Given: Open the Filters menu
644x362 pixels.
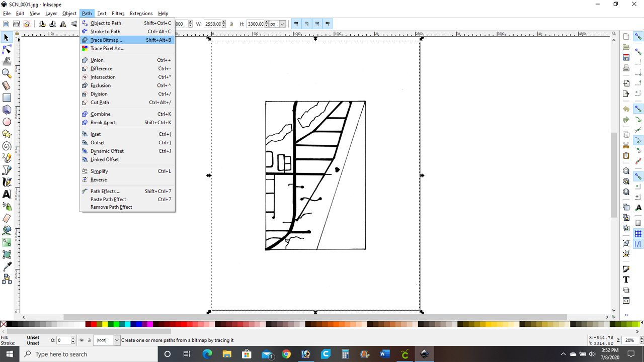Looking at the screenshot, I should point(118,14).
